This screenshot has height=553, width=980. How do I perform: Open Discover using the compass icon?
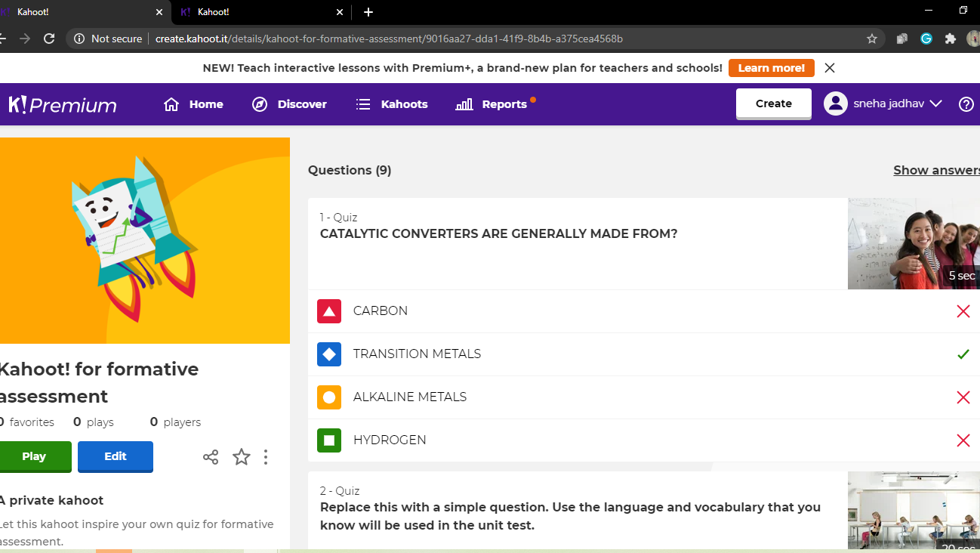tap(259, 103)
